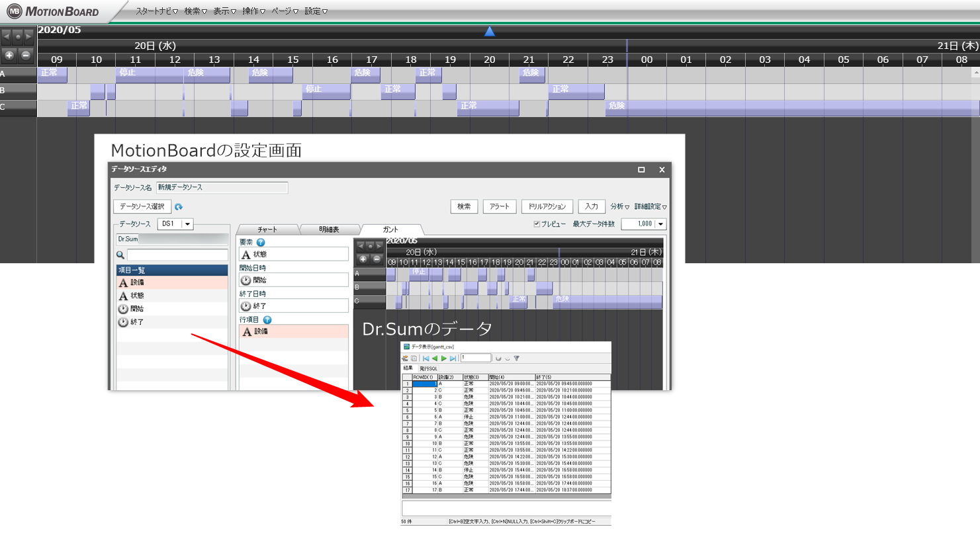The image size is (980, 541).
Task: Switch to the チャート tab
Action: coord(267,229)
